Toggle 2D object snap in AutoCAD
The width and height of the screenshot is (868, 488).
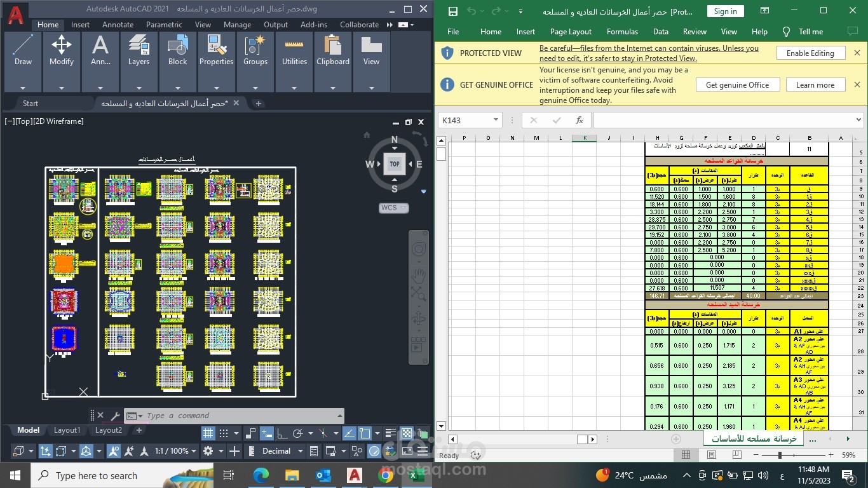(365, 433)
